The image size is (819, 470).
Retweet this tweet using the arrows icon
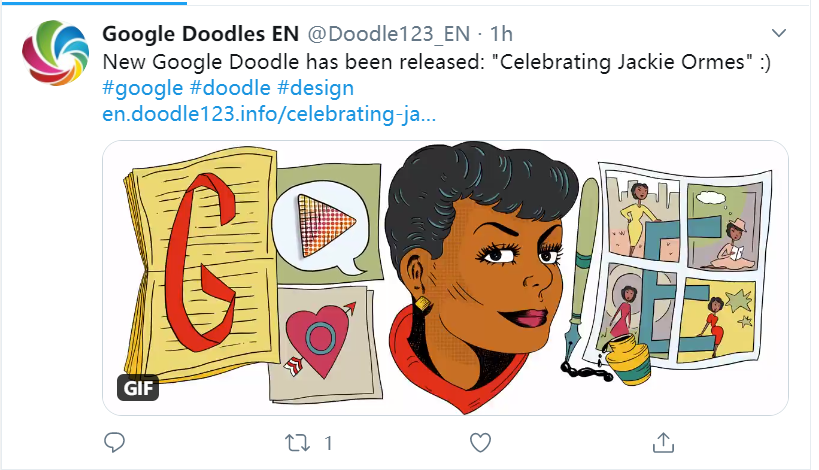pos(297,443)
